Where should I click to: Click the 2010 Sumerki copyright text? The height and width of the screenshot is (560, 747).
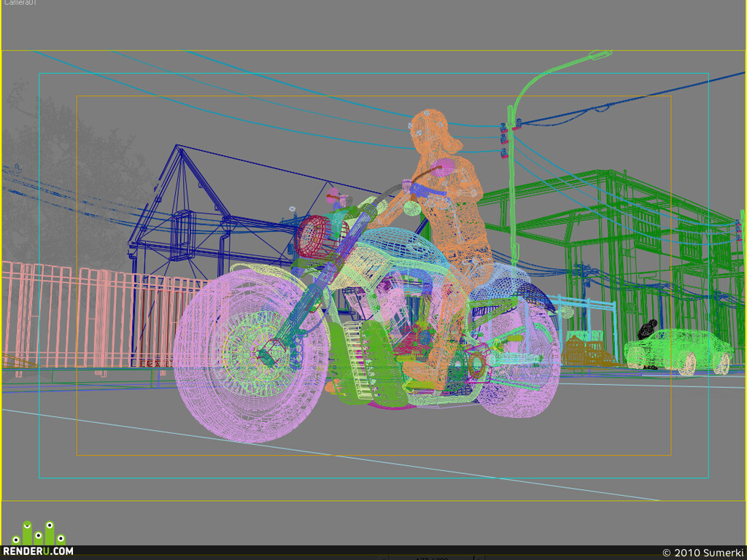click(x=703, y=553)
